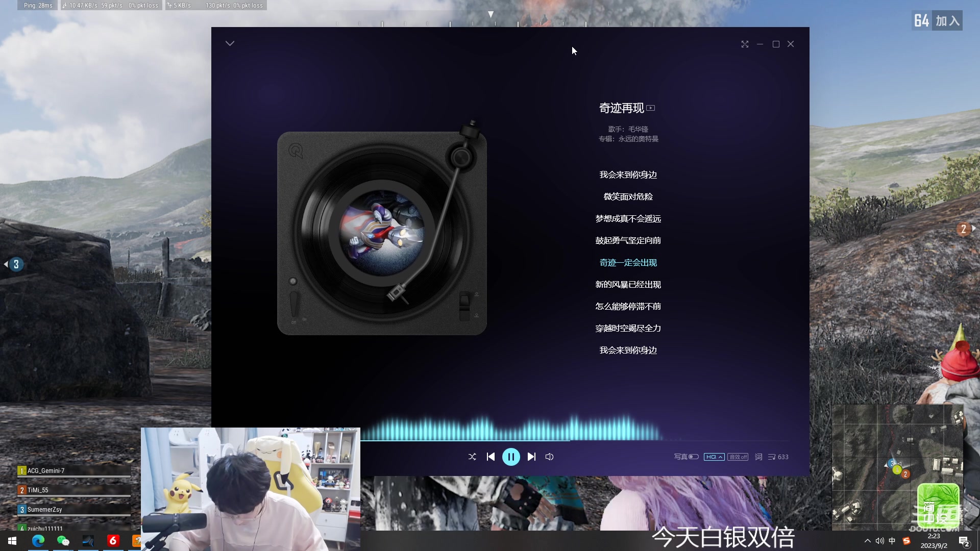Collapse the full-screen player via top-left chevron
This screenshot has width=980, height=551.
(230, 43)
